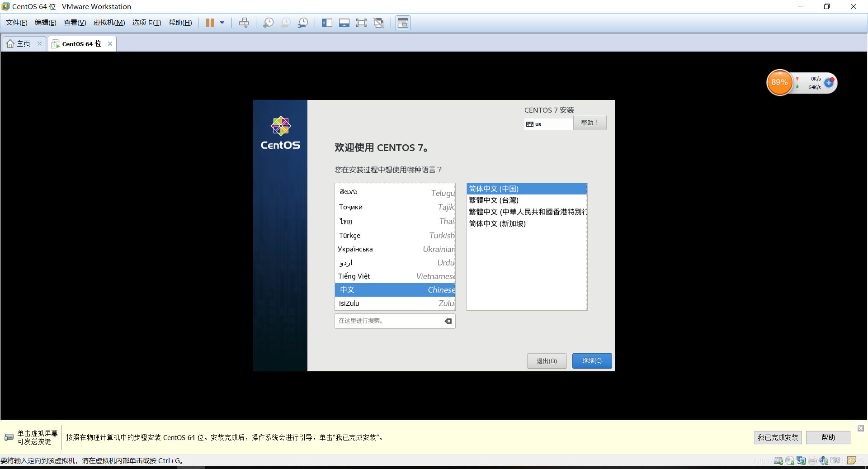Click the unity mode toolbar icon
Viewport: 868px width, 469px height.
379,23
